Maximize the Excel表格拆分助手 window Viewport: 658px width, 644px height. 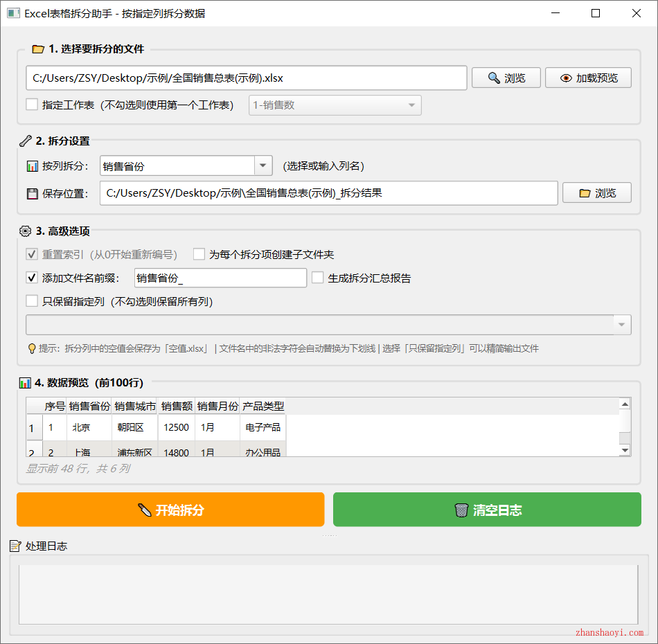click(596, 13)
